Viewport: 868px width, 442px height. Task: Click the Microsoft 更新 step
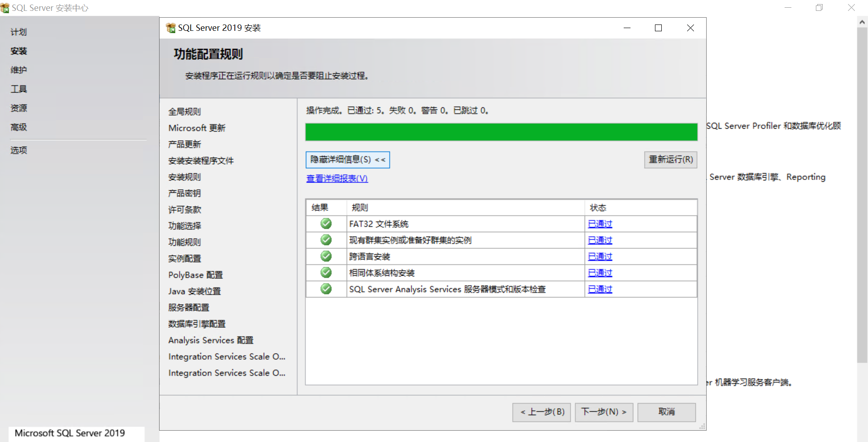coord(197,128)
